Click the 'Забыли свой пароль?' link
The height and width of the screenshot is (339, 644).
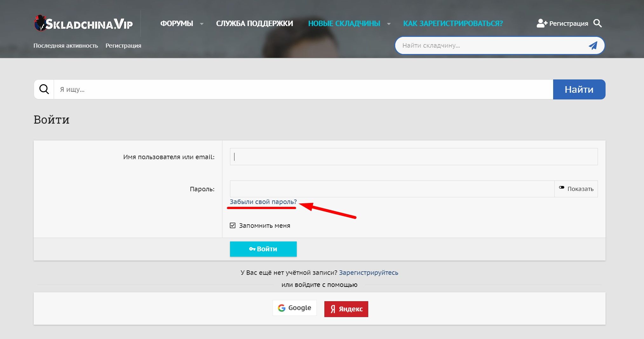[263, 202]
